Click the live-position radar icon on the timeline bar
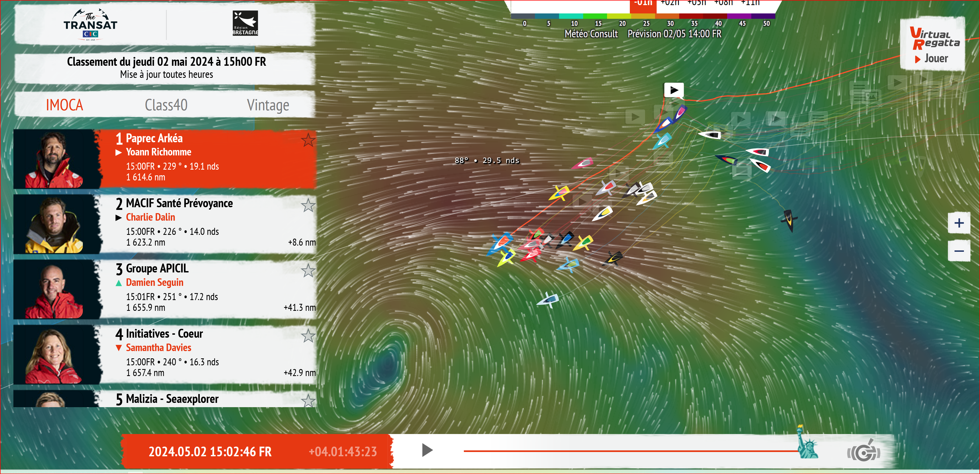 click(x=863, y=451)
